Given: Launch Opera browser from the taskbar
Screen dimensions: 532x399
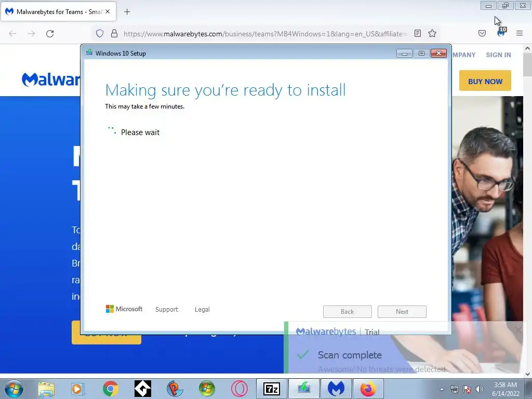Looking at the screenshot, I should click(x=239, y=389).
